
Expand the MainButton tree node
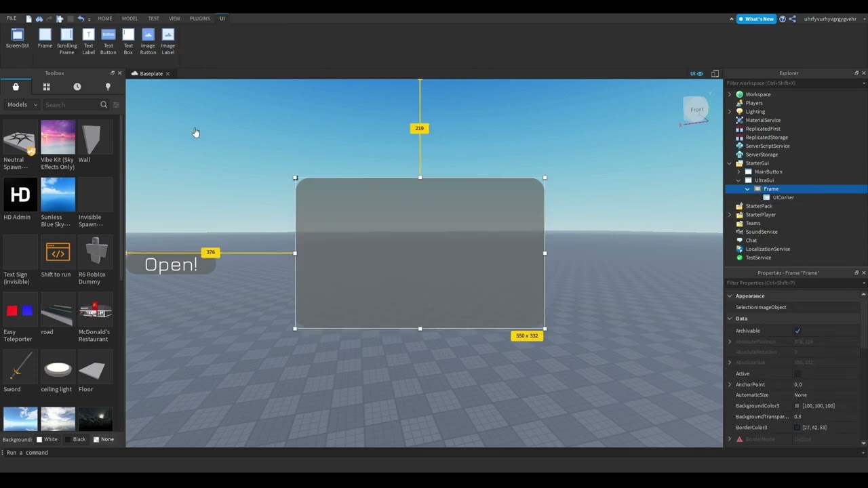pyautogui.click(x=738, y=172)
